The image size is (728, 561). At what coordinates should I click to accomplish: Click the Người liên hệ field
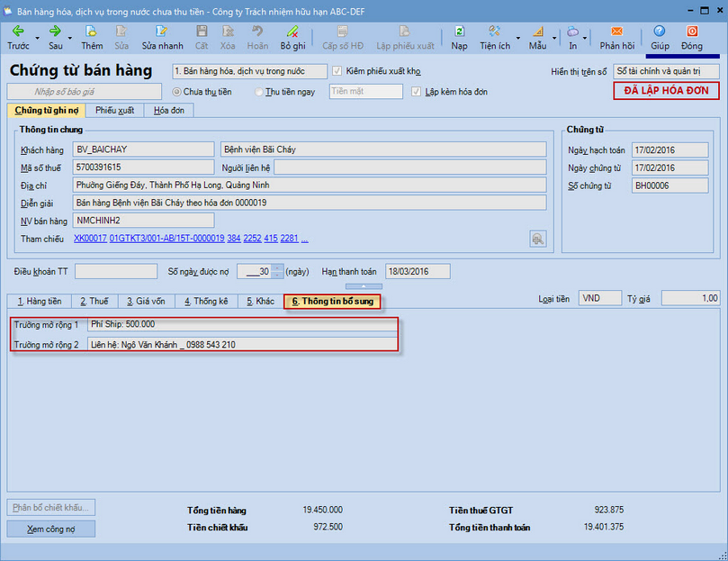click(x=410, y=167)
